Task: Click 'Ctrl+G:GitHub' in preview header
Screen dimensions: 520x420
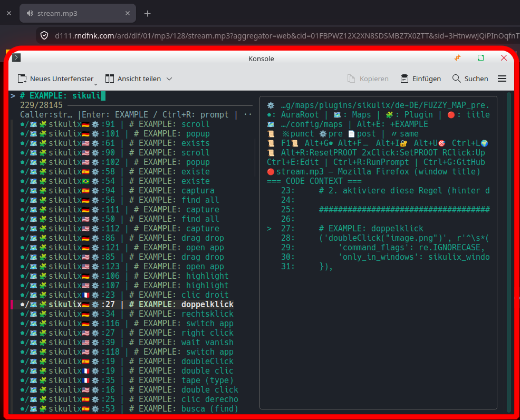Action: click(454, 162)
